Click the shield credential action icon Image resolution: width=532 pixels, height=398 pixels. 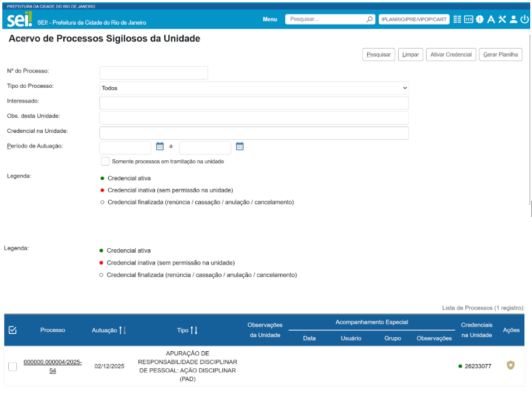click(510, 365)
